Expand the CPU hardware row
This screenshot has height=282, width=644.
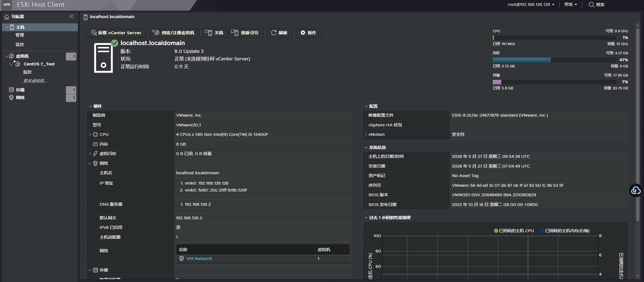[x=90, y=134]
